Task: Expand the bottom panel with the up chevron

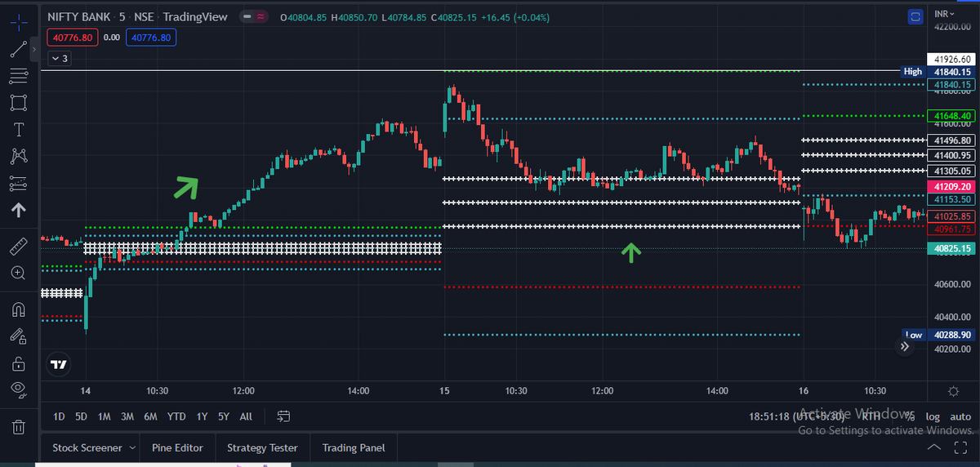Action: [934, 447]
